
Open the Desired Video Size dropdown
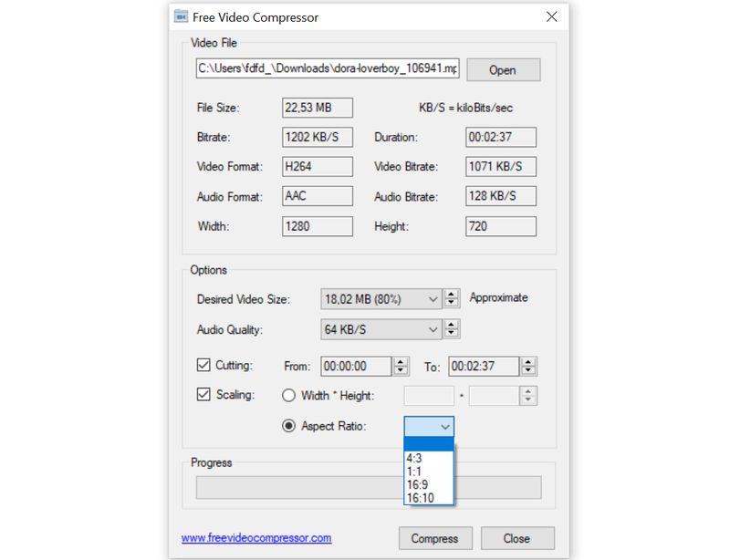tap(381, 299)
